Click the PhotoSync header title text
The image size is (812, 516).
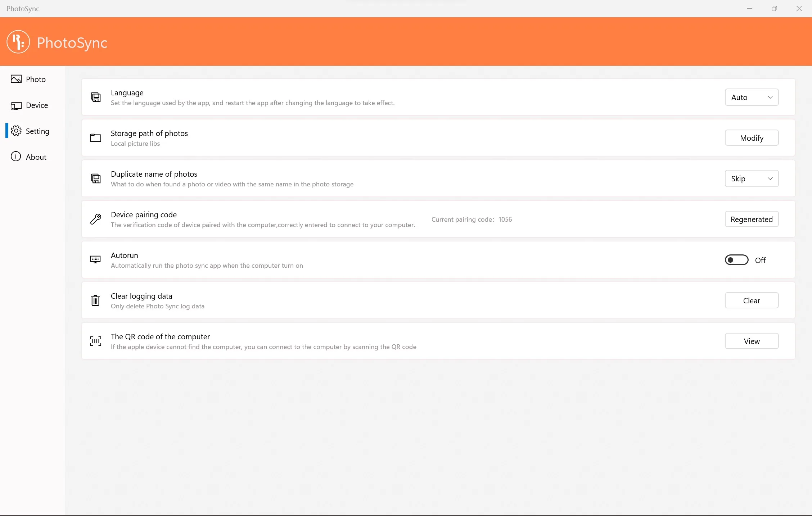72,42
